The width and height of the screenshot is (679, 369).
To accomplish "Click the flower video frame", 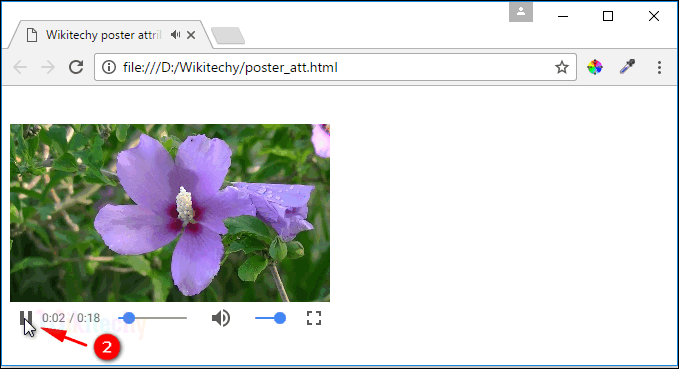I will pyautogui.click(x=170, y=213).
